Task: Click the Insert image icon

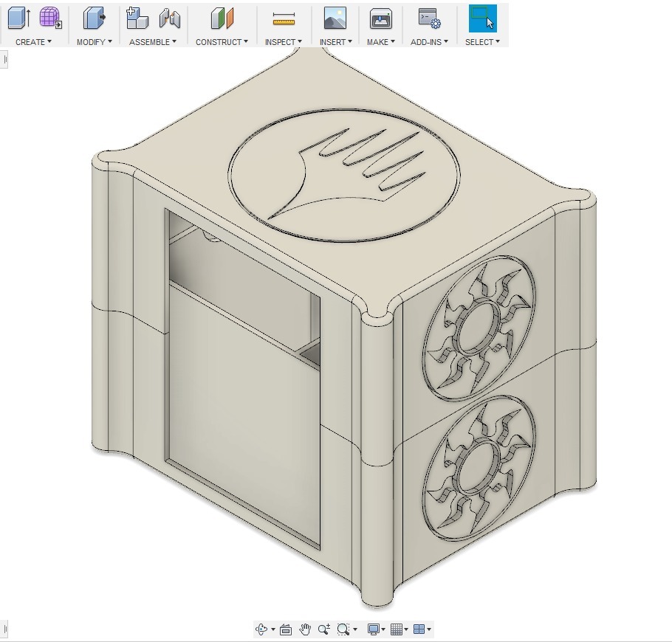Action: (335, 18)
